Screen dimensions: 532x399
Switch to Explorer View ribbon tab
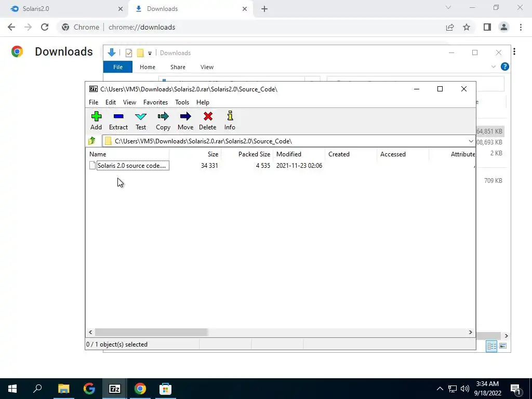(207, 67)
